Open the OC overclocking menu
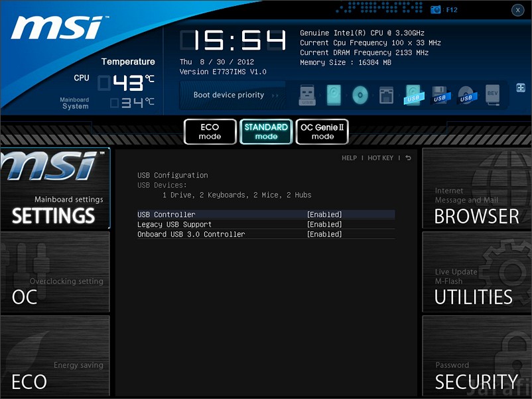Image resolution: width=532 pixels, height=399 pixels. (55, 272)
